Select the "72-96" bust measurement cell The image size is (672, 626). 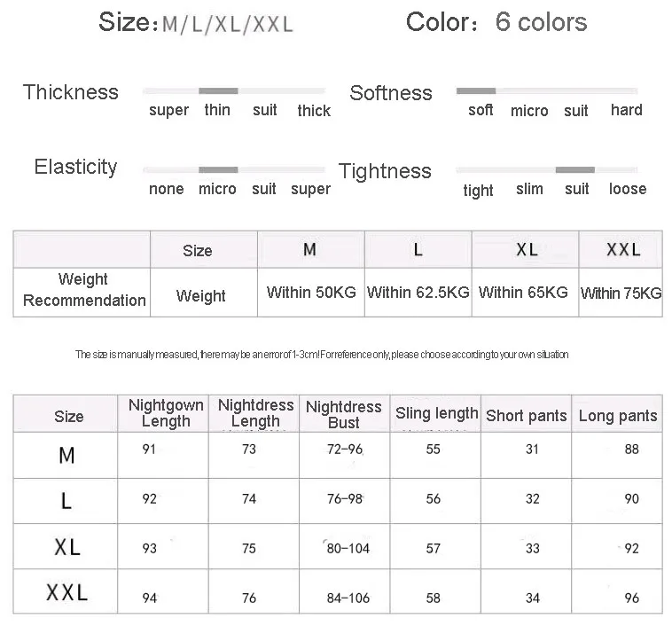click(344, 450)
